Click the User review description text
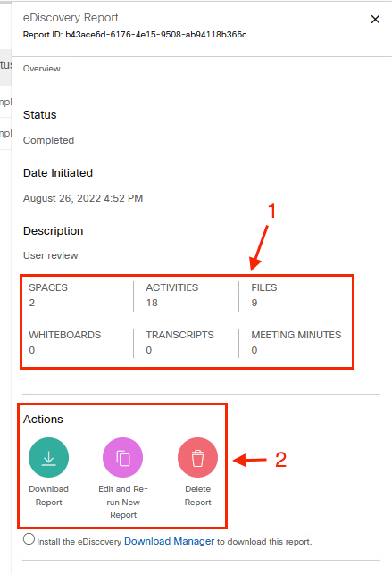The image size is (392, 574). 51,255
